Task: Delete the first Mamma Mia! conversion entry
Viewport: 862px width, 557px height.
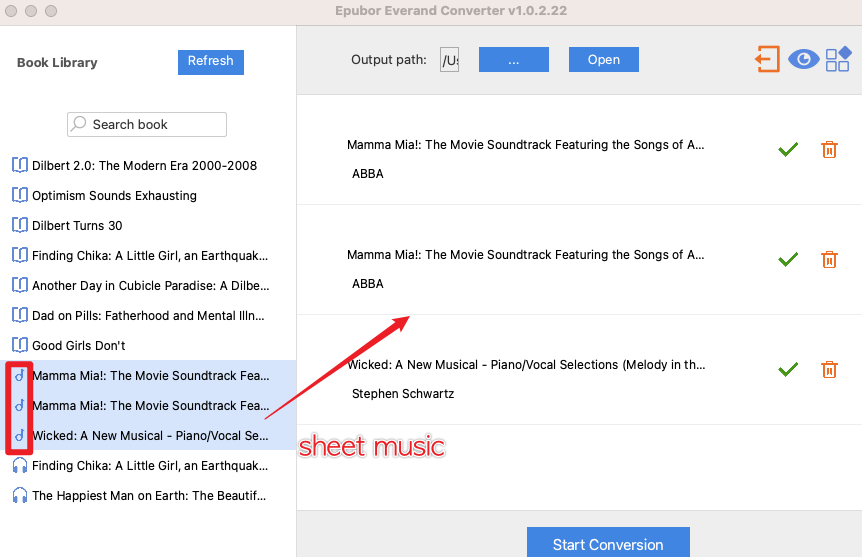Action: (x=829, y=150)
